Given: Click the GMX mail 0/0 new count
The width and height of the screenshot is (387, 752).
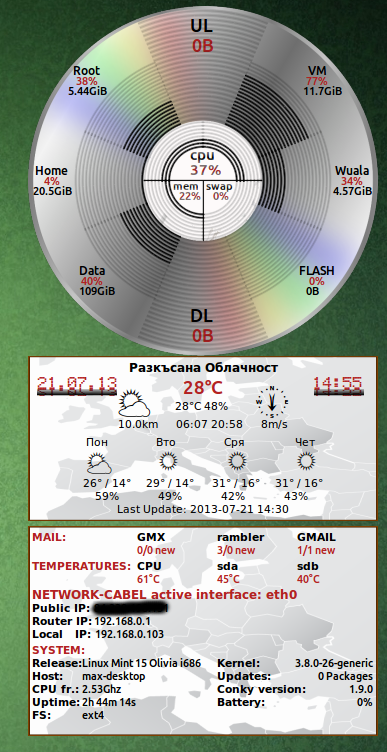Looking at the screenshot, I should [x=156, y=550].
